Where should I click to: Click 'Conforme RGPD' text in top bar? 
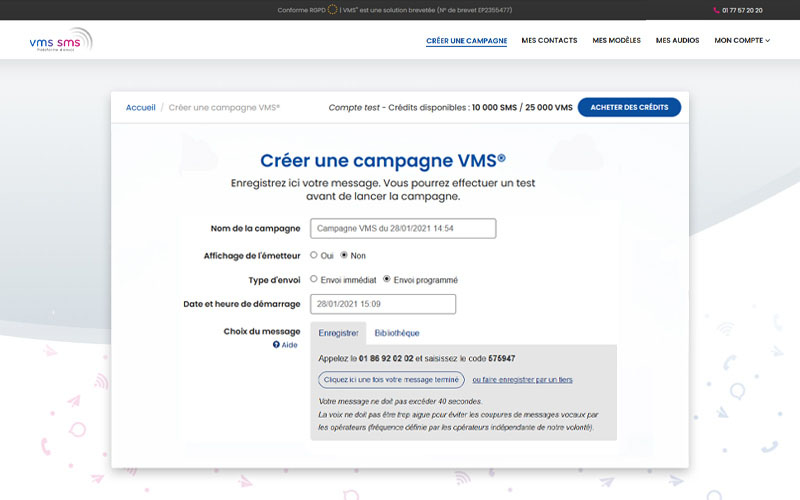point(301,10)
